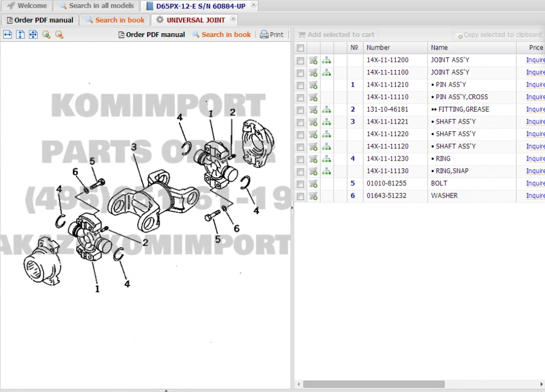The height and width of the screenshot is (392, 545).
Task: Check the box for 14X-11-11210 PIN ASS'Y
Action: (301, 85)
